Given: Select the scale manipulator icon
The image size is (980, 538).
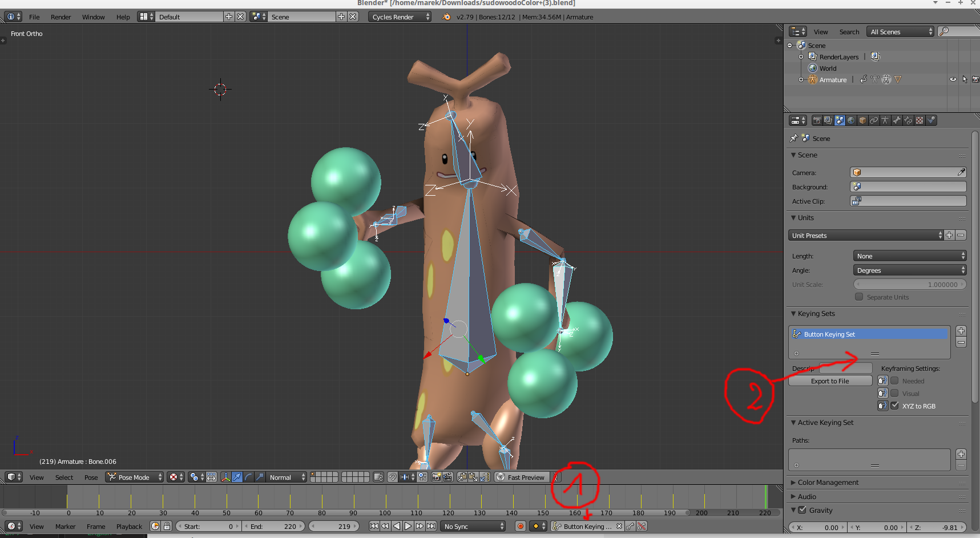Looking at the screenshot, I should tap(260, 477).
